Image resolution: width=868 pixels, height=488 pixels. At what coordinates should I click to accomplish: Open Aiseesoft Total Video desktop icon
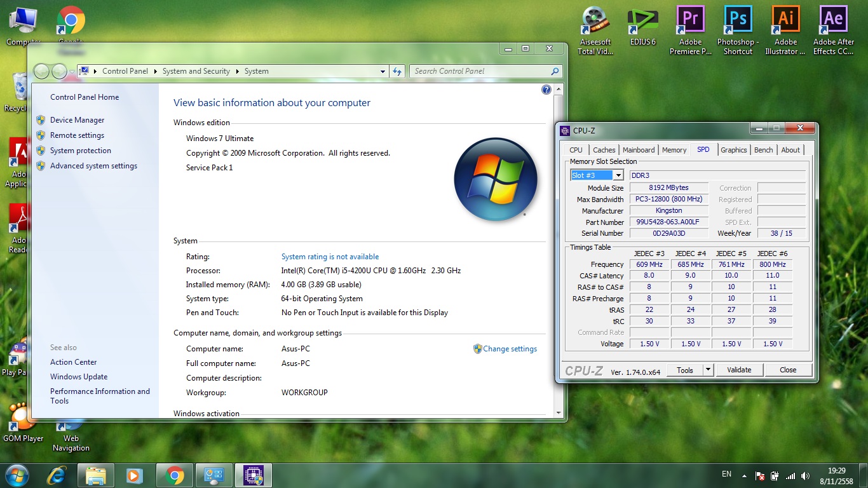point(595,30)
